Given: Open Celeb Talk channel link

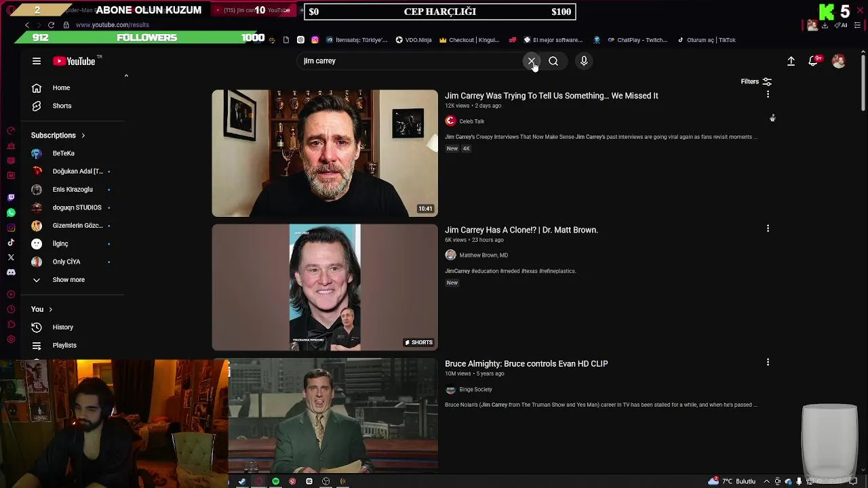Looking at the screenshot, I should [471, 121].
